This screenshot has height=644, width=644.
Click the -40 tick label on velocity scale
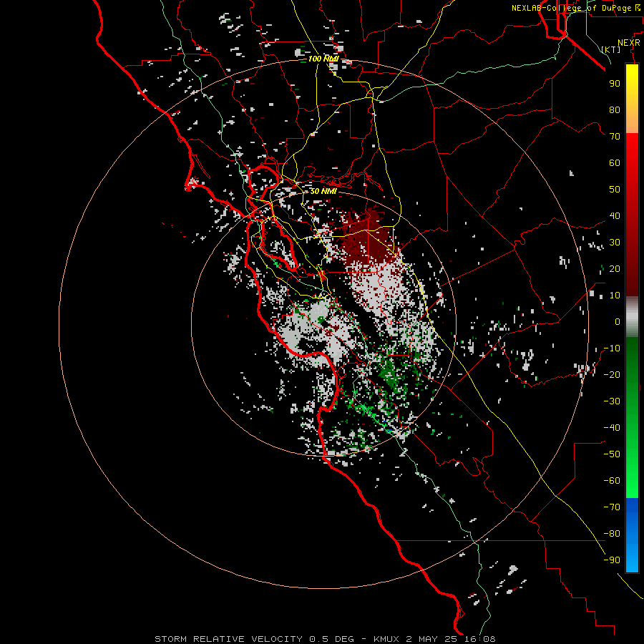pyautogui.click(x=612, y=428)
